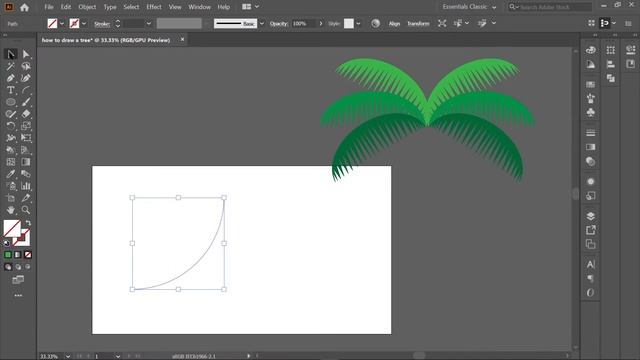Open the brush definition Basic dropdown
Viewport: 640px width, 360px height.
click(x=262, y=24)
